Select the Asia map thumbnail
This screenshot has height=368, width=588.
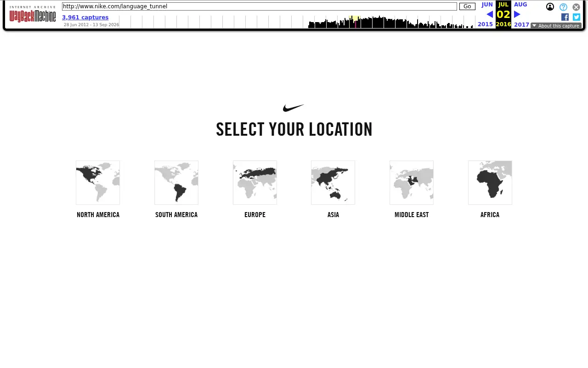tap(333, 183)
